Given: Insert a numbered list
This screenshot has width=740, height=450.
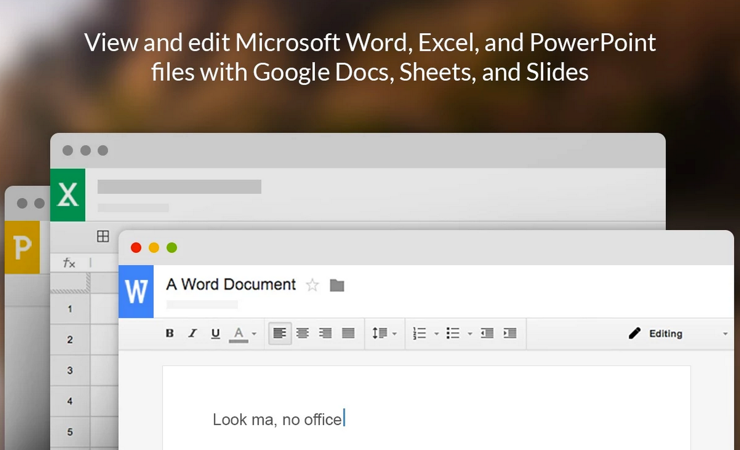Looking at the screenshot, I should 420,333.
